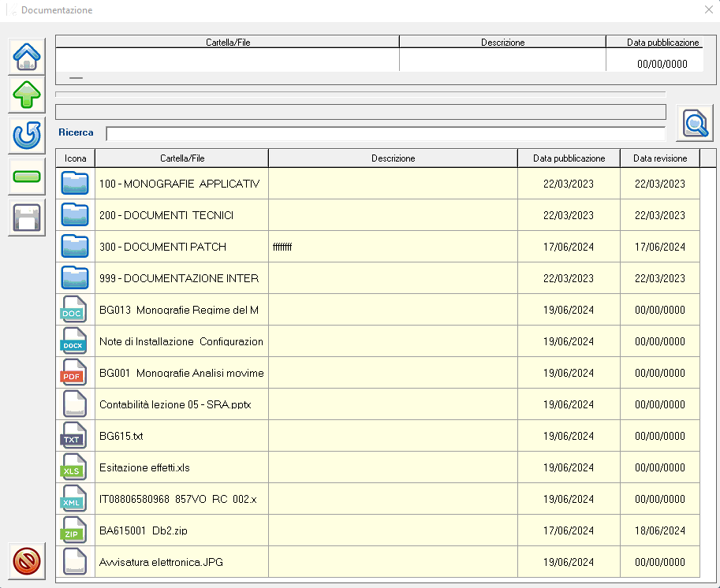720x588 pixels.
Task: Select the PDF icon for BG001 Monografie
Action: (75, 373)
